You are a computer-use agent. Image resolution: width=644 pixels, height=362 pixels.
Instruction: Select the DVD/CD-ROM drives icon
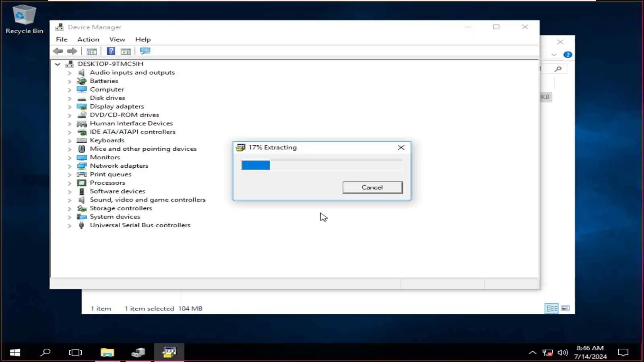point(82,115)
